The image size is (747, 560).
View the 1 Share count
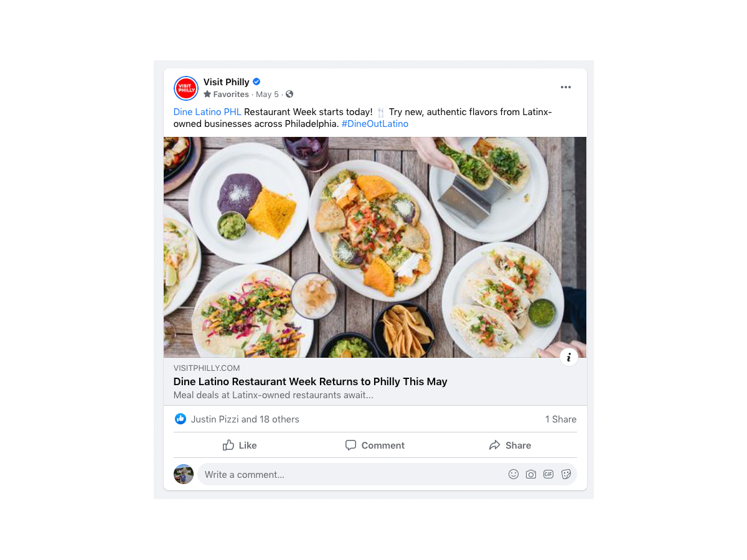click(x=561, y=419)
